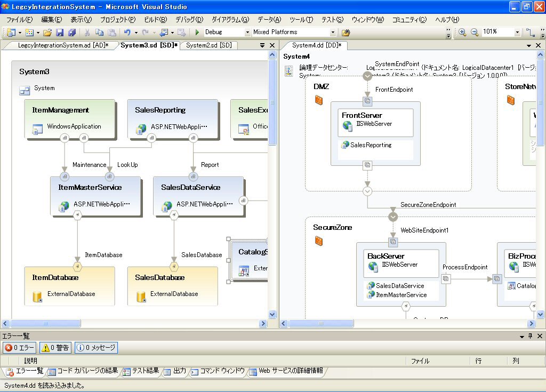The height and width of the screenshot is (392, 546).
Task: Open the ダイアグラム(G) menu
Action: click(x=230, y=20)
